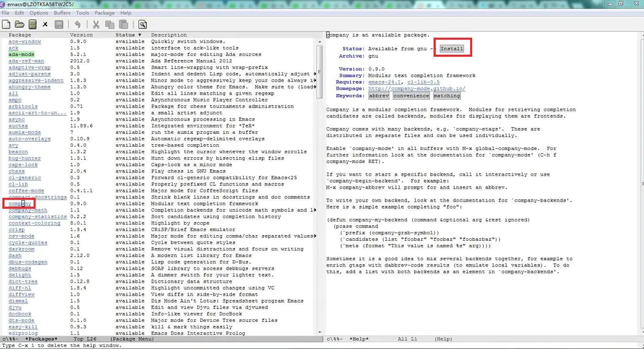
Task: Open the Help menu
Action: pos(126,13)
